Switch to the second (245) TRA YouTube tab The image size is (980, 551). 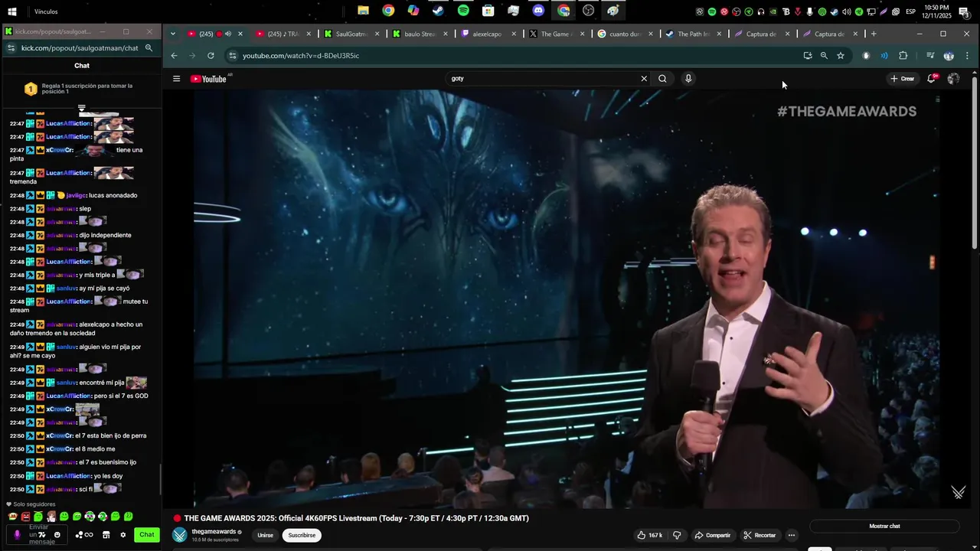click(x=283, y=34)
